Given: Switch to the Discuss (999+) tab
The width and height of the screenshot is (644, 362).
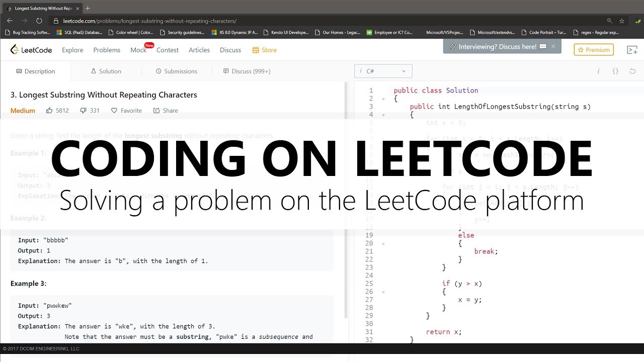Looking at the screenshot, I should (247, 71).
